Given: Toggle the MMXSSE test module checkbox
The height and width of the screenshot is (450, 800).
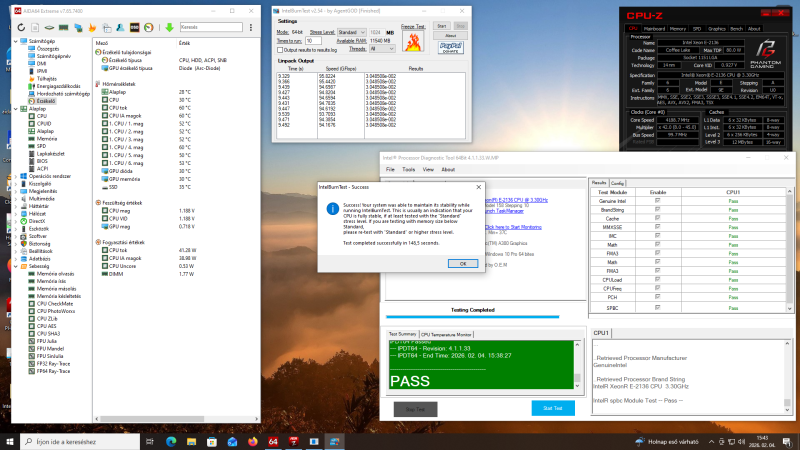Looking at the screenshot, I should (x=657, y=227).
